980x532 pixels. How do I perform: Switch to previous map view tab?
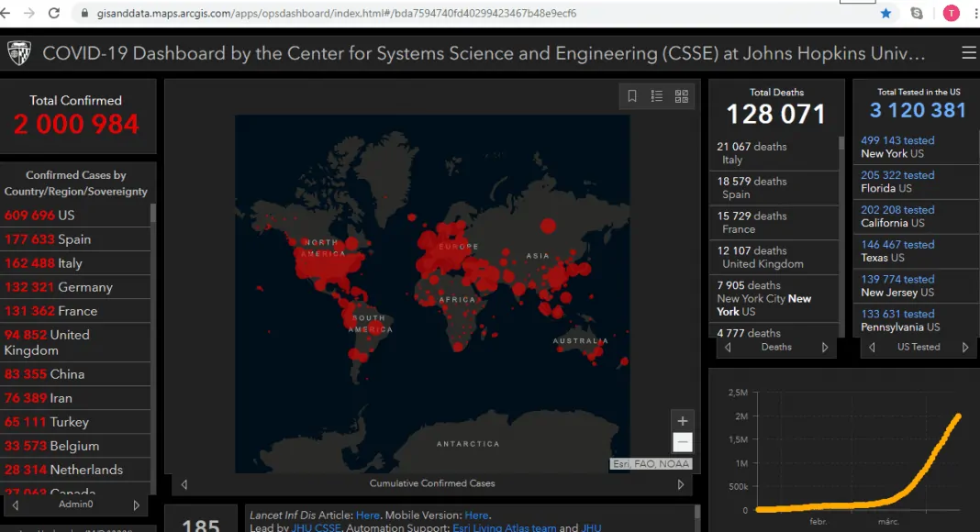click(184, 484)
